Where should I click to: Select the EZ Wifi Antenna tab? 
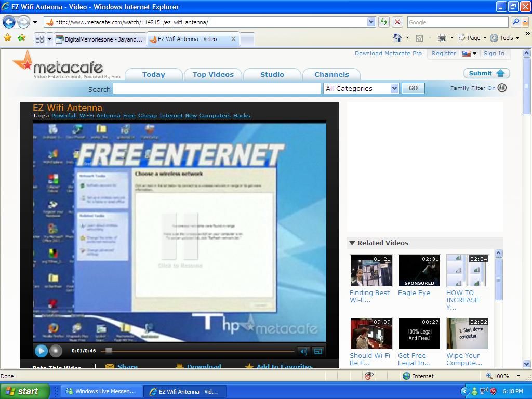188,39
